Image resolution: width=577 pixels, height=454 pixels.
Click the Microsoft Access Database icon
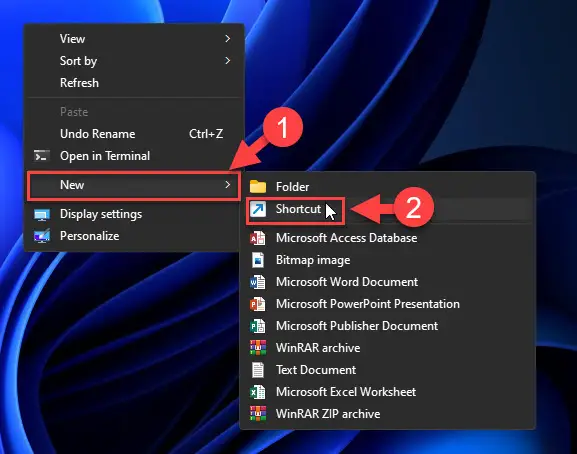[x=258, y=238]
